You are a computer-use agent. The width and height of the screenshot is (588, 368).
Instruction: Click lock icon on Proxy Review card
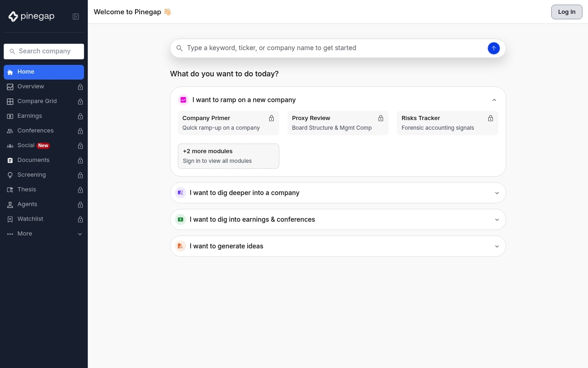(x=381, y=118)
